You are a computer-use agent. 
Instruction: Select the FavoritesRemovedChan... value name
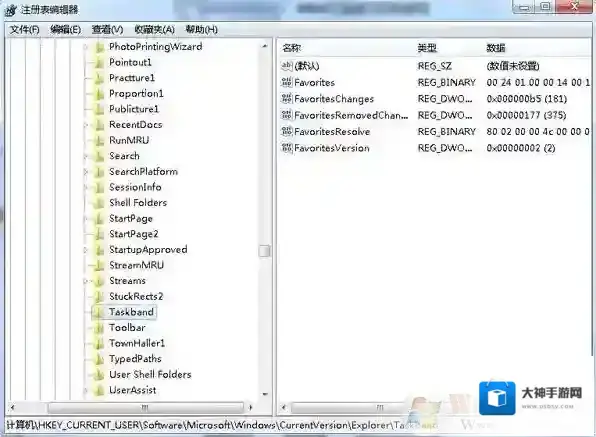click(351, 115)
